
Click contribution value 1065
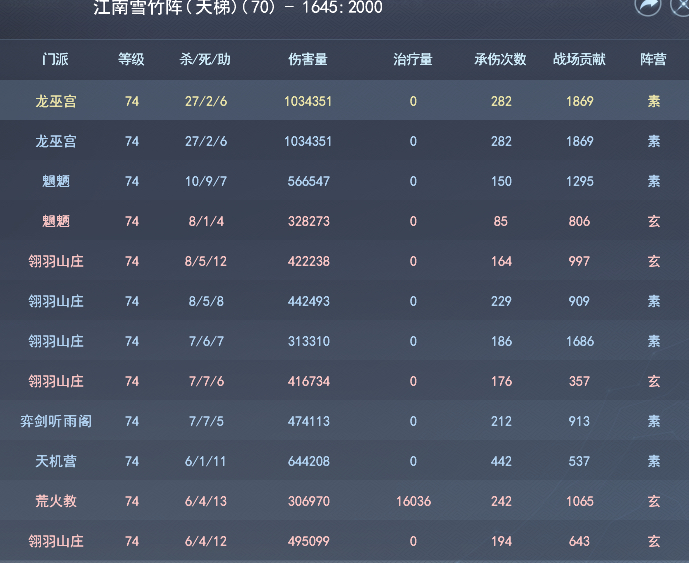pos(580,501)
